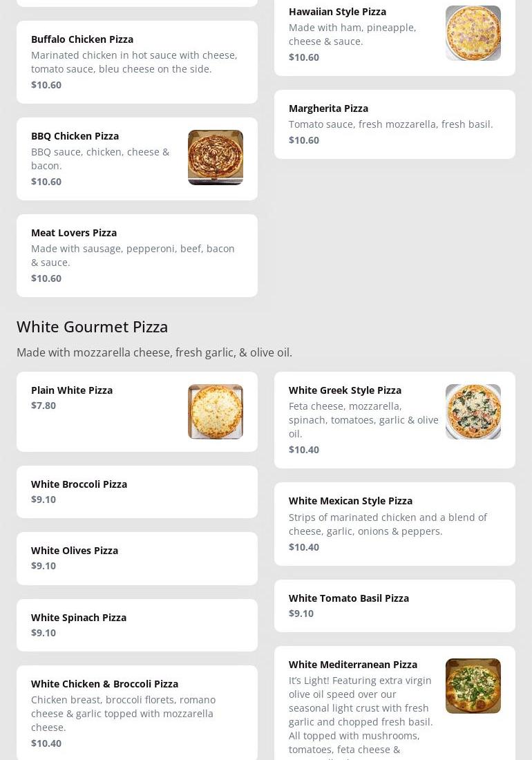
Task: Select Buffalo Chicken Pizza item
Action: click(137, 62)
